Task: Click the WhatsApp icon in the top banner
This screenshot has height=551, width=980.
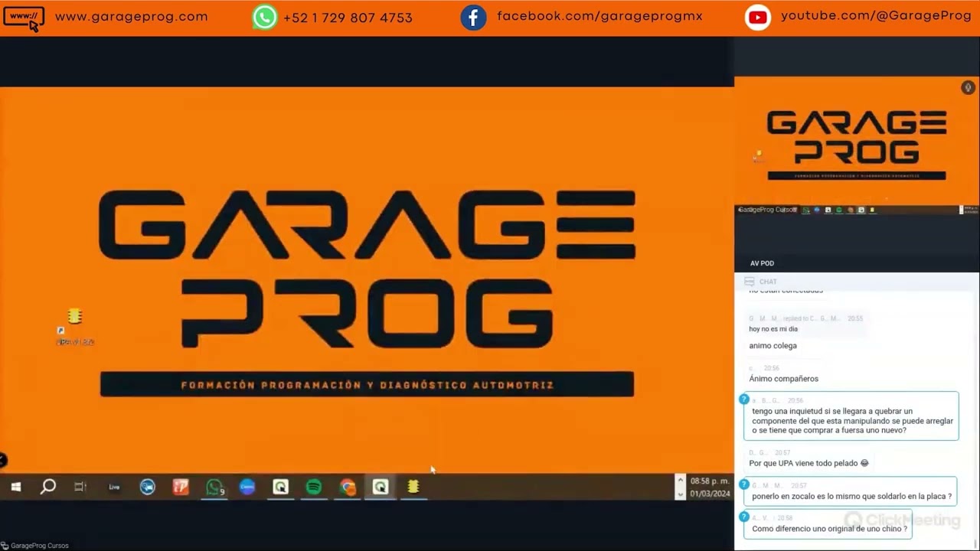Action: click(x=265, y=17)
